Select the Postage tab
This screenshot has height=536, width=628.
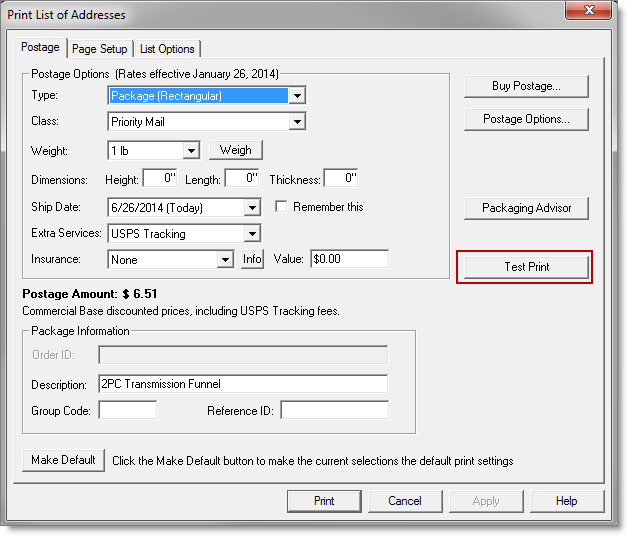click(x=41, y=48)
